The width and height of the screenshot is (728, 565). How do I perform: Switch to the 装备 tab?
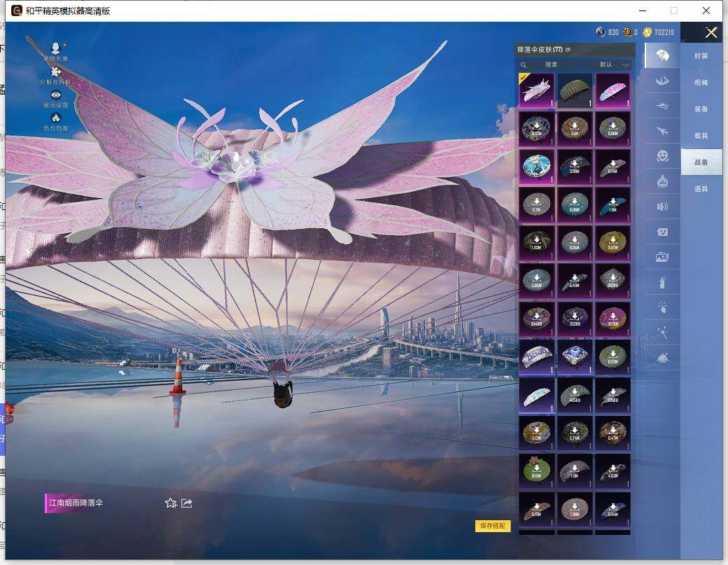click(x=701, y=109)
